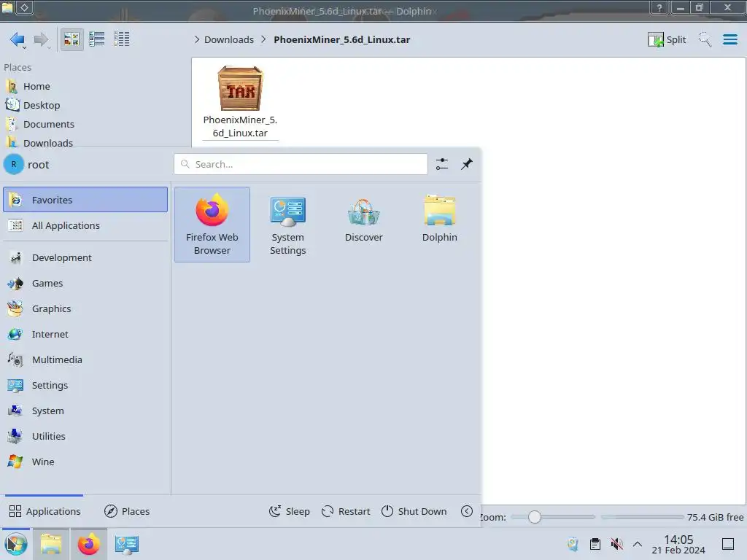Expand more power options arrow
The height and width of the screenshot is (560, 747).
pos(466,511)
